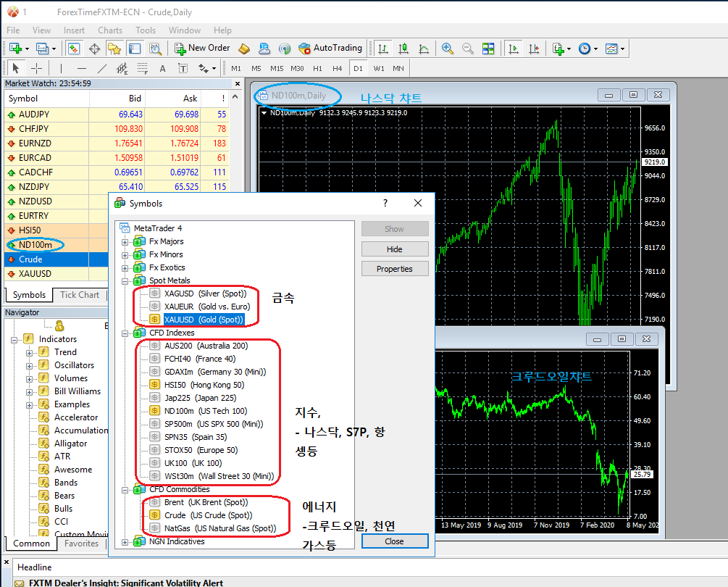
Task: Expand NGN Indicatives group
Action: [125, 542]
